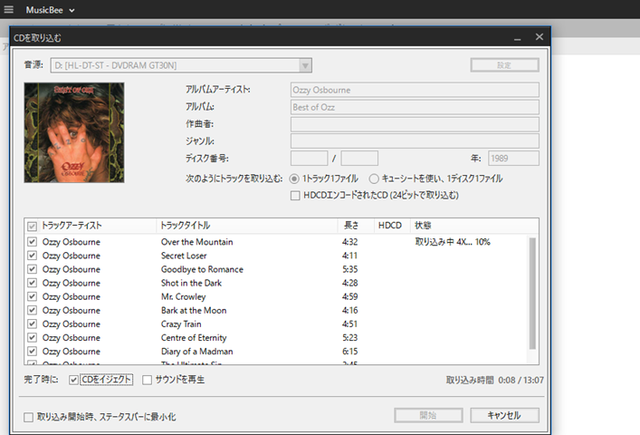Uncheck the Mr. Crowley track checkbox
640x435 pixels.
32,297
